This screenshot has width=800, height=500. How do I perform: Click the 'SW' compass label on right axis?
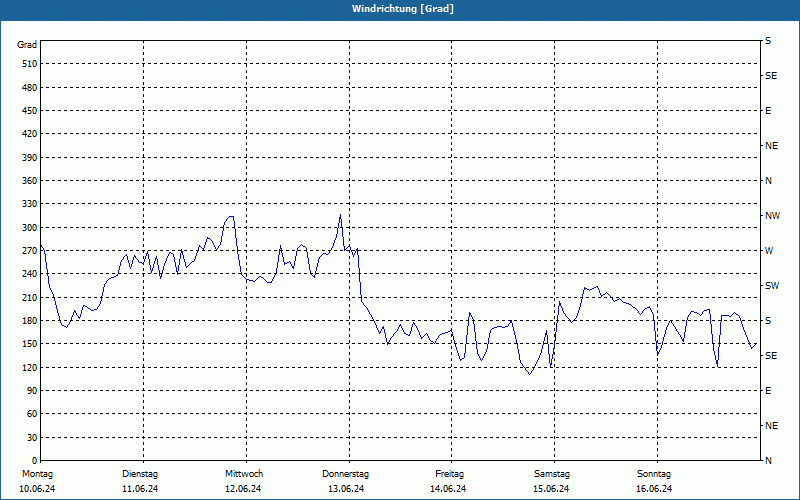772,286
